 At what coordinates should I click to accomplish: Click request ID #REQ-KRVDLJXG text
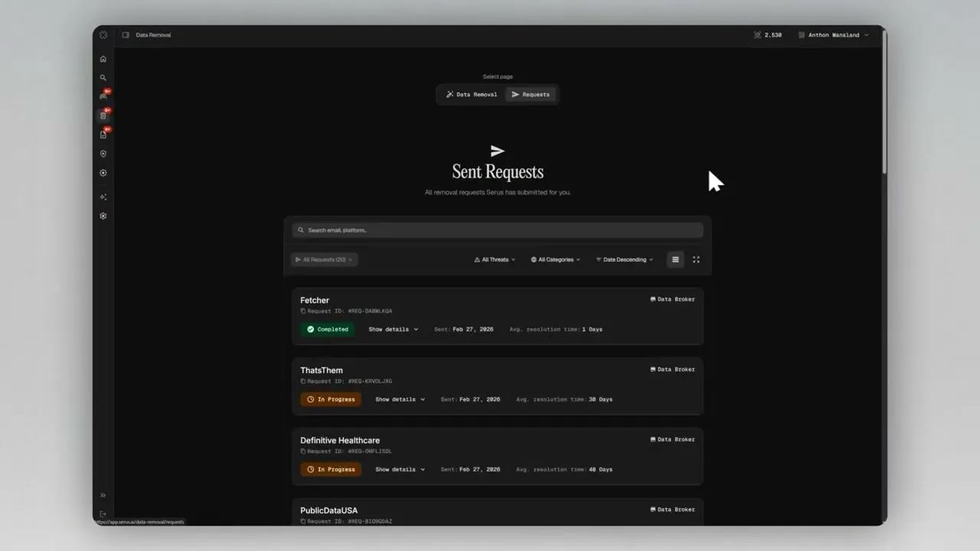[370, 381]
